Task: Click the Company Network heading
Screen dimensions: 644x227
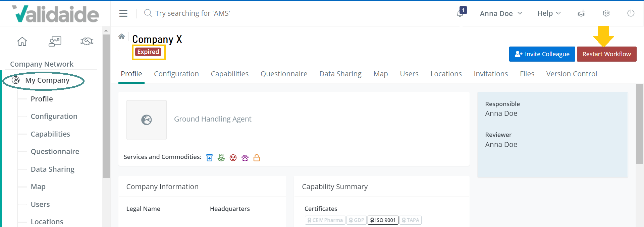Action: (42, 64)
